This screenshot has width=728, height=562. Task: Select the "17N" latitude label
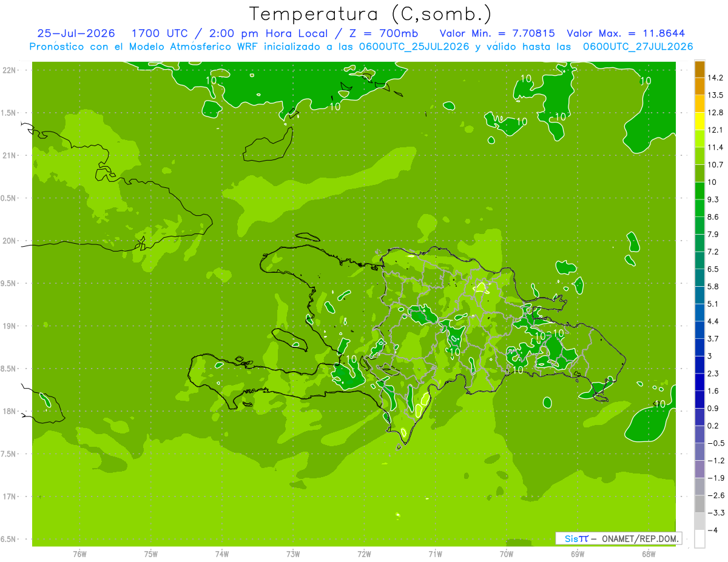click(9, 497)
